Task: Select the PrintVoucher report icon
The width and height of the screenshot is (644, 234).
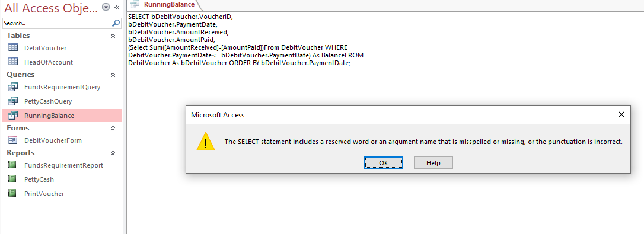Action: coord(13,193)
